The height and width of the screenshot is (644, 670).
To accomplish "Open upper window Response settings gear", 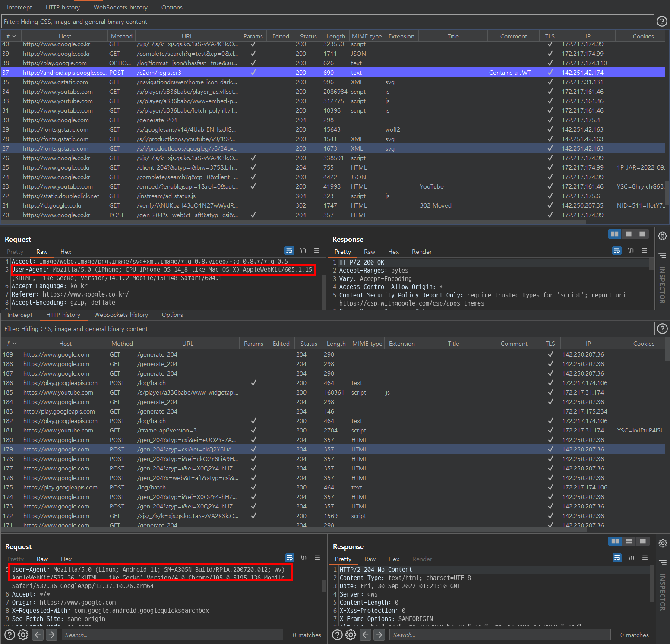I will click(x=662, y=236).
